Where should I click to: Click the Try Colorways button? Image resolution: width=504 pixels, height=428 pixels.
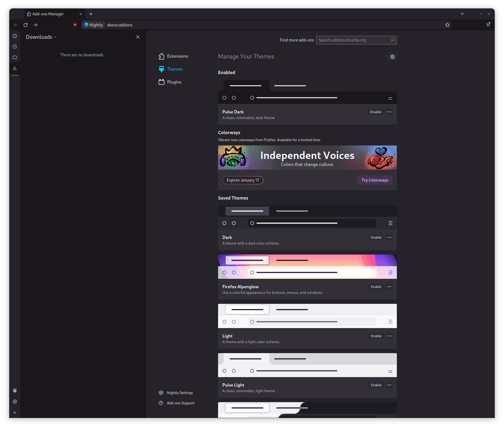(375, 180)
